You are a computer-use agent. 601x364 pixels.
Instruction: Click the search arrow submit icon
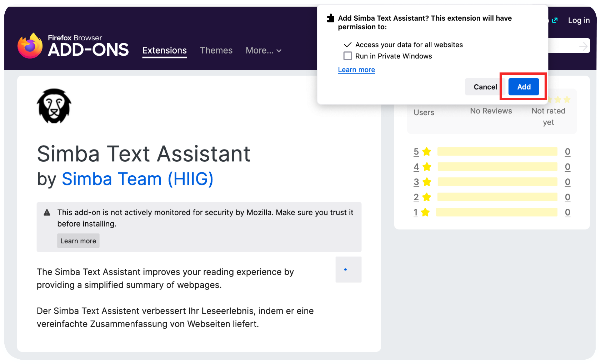[583, 46]
